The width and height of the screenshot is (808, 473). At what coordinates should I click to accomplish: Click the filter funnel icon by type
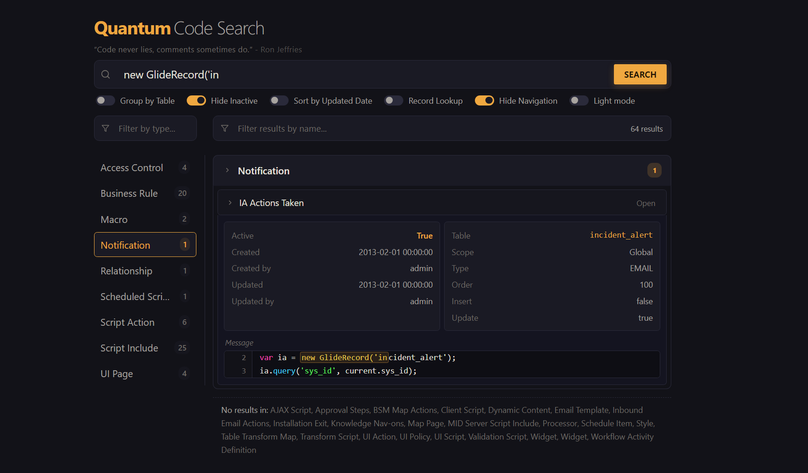[106, 129]
